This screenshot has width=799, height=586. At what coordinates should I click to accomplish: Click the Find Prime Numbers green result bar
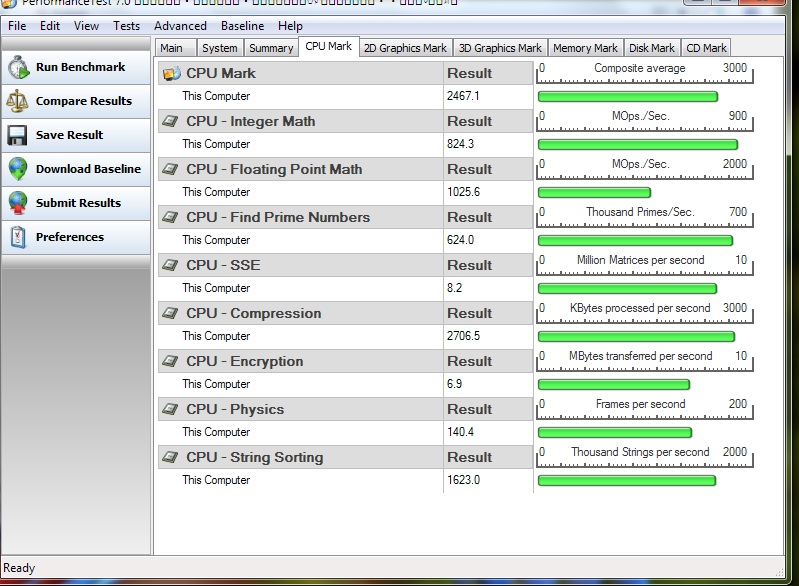635,241
